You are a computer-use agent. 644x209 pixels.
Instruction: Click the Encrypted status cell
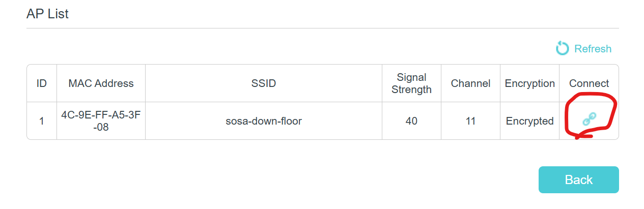tap(529, 121)
